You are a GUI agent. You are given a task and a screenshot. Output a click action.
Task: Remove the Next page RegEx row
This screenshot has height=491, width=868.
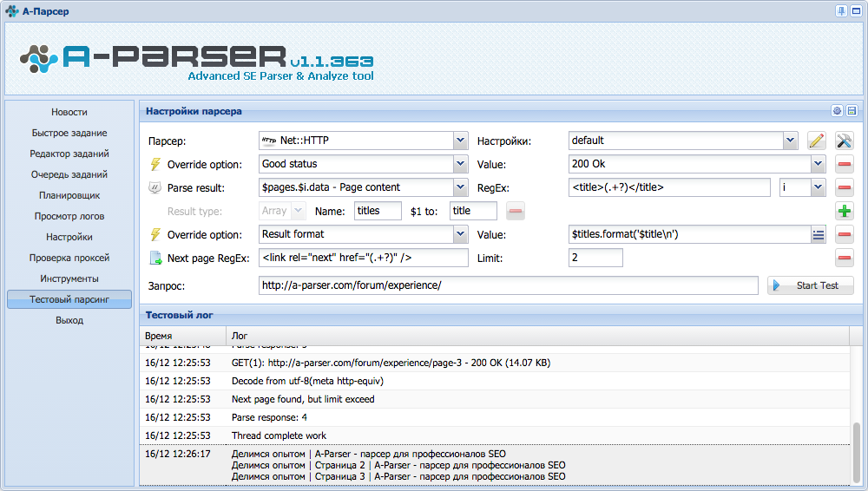(x=845, y=258)
